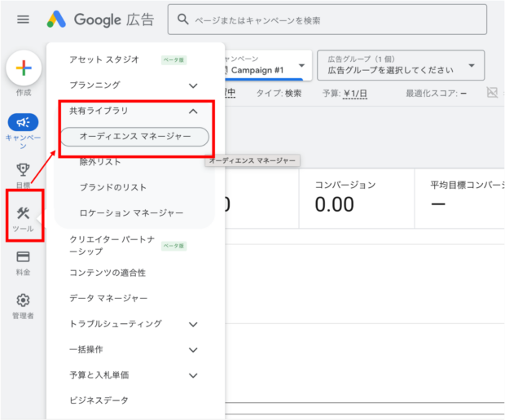Viewport: 505px width, 420px height.
Task: Open アセット スタジオ menu item
Action: (104, 59)
